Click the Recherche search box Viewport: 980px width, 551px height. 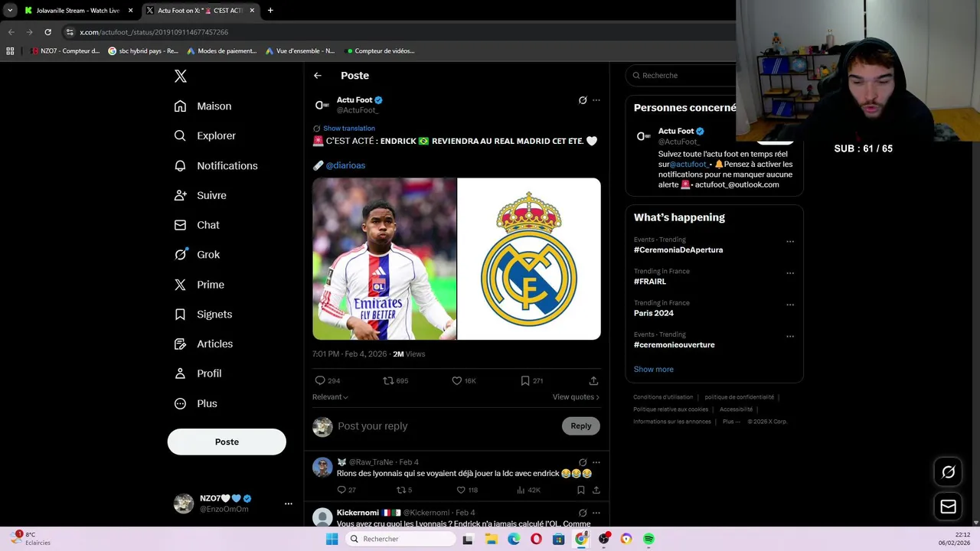tap(681, 76)
